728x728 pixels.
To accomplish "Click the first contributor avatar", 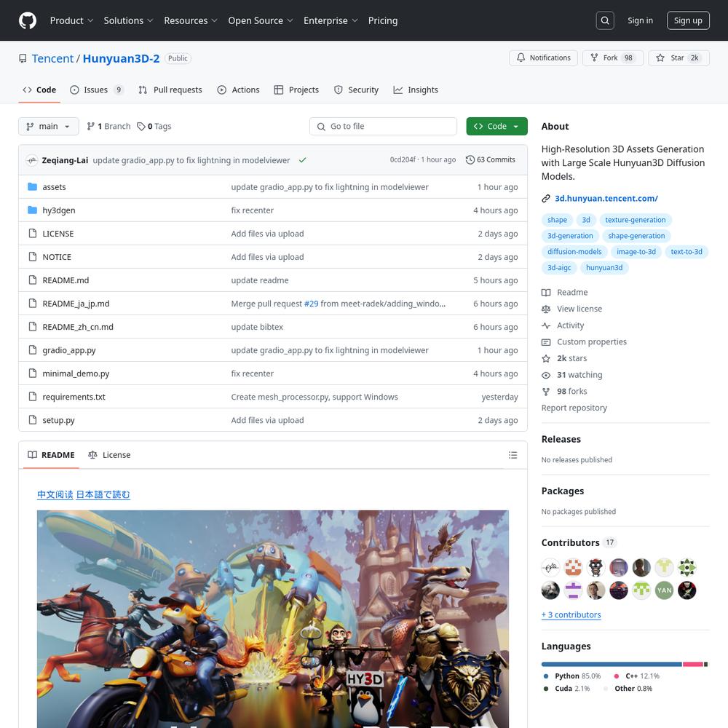I will tap(550, 567).
